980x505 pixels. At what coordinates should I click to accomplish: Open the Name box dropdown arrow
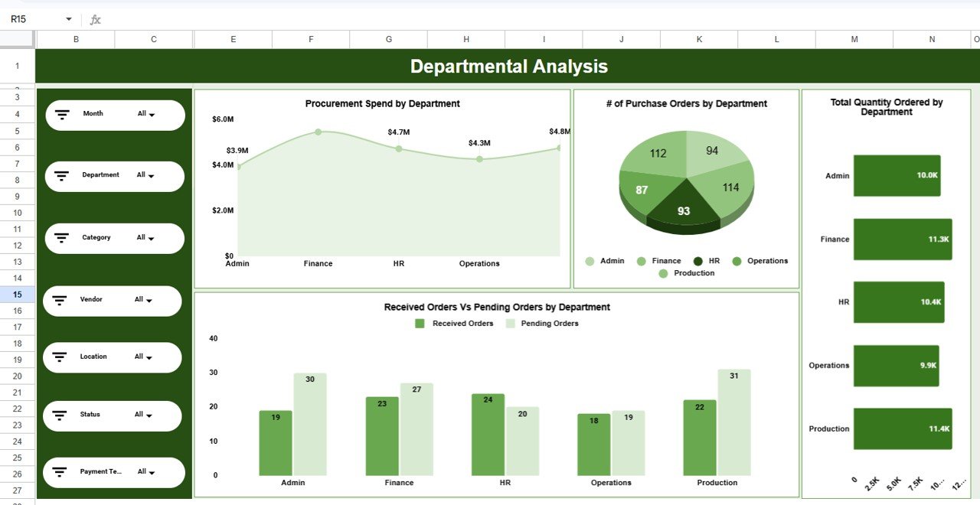coord(67,18)
